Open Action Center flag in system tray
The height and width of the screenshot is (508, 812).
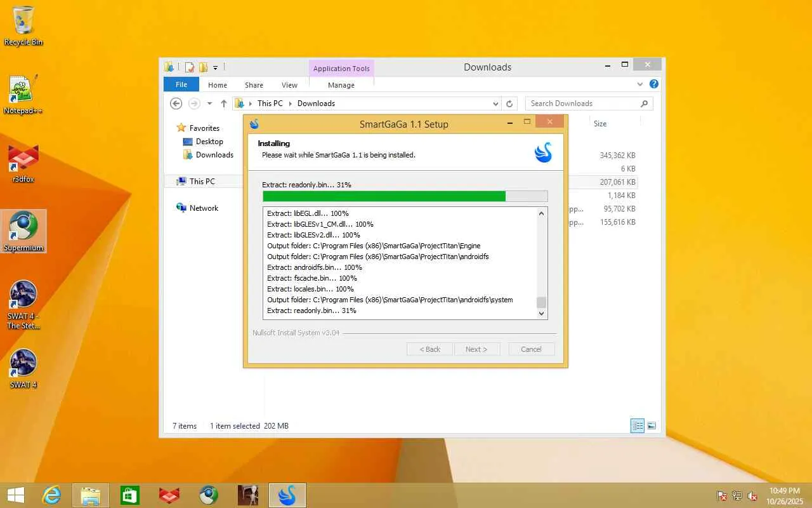(722, 496)
